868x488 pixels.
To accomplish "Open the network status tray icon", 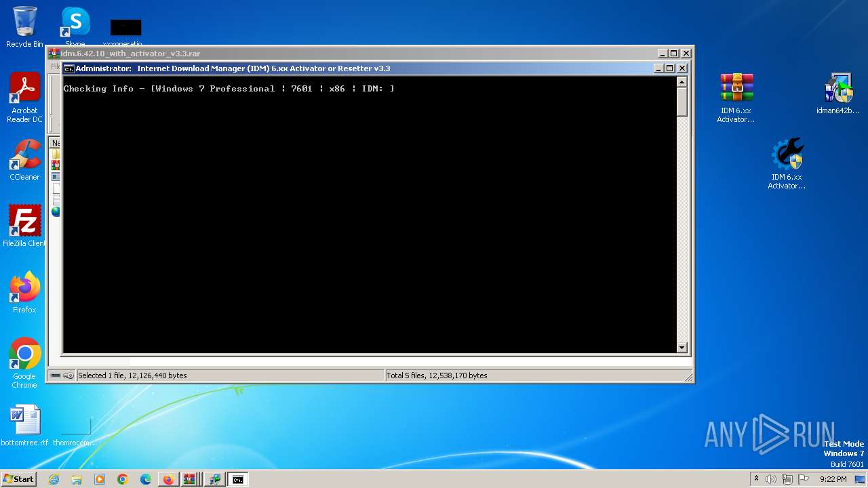I will (x=787, y=479).
